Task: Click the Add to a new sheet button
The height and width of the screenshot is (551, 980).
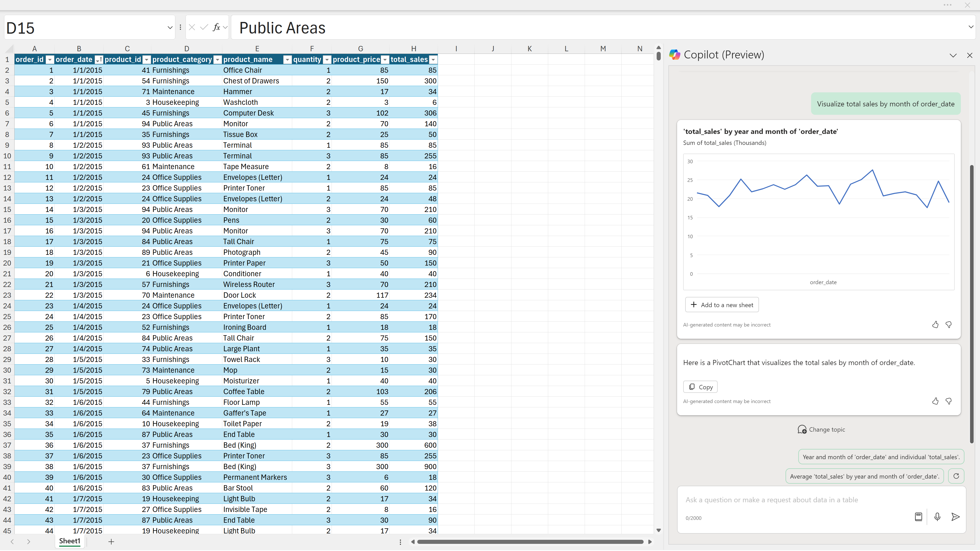Action: pyautogui.click(x=722, y=305)
